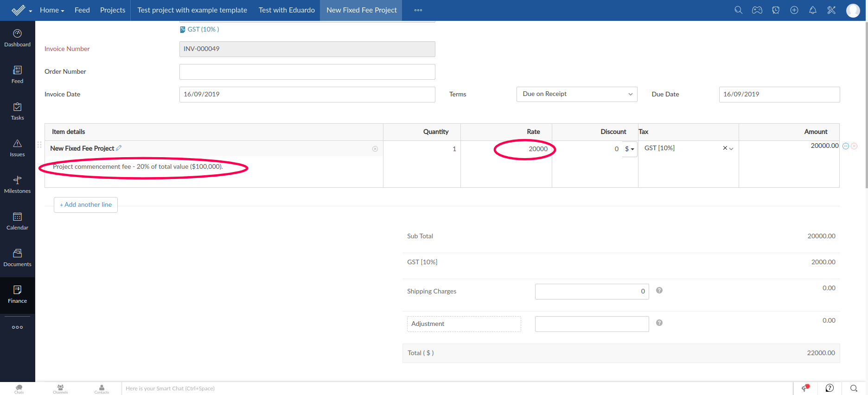The height and width of the screenshot is (395, 868).
Task: Select the Finance module
Action: (x=17, y=295)
